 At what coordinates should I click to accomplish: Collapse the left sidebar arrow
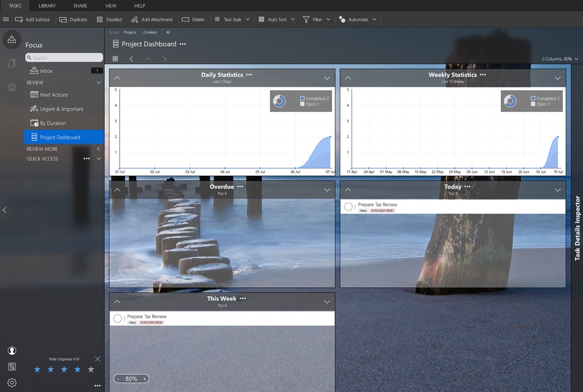4,210
